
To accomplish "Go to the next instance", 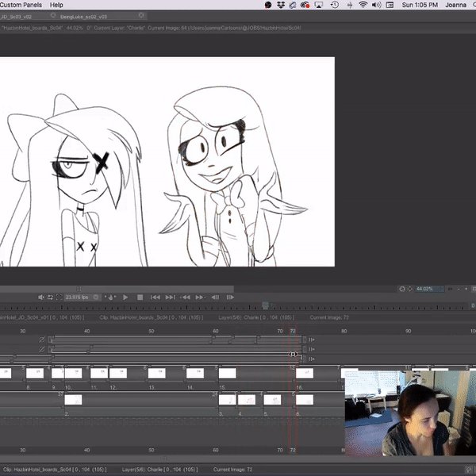I will point(200,297).
